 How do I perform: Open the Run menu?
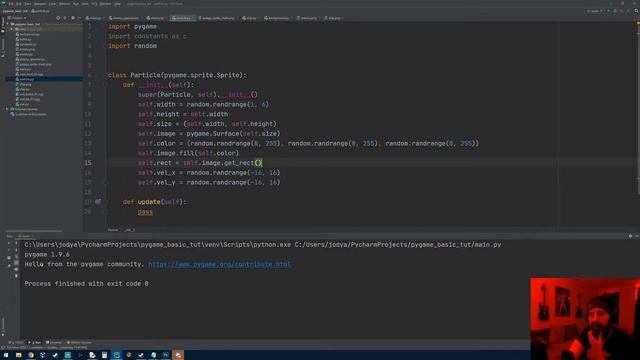tap(76, 4)
